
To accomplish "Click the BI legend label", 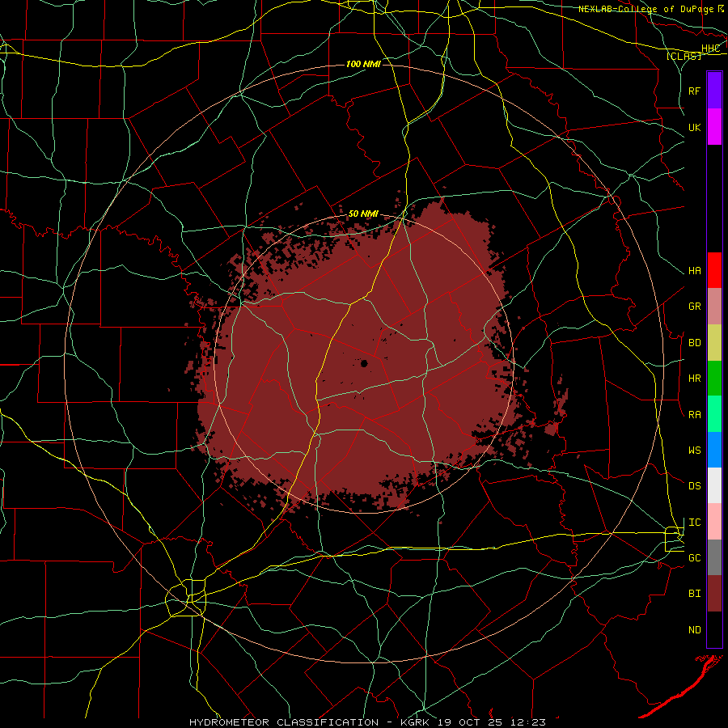I will point(695,594).
